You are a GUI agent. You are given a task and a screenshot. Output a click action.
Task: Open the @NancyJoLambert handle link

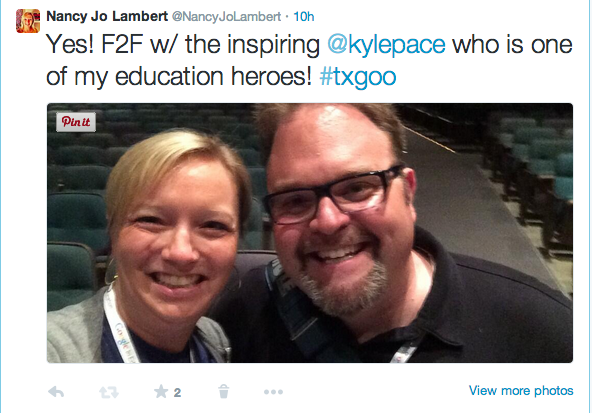coord(227,17)
